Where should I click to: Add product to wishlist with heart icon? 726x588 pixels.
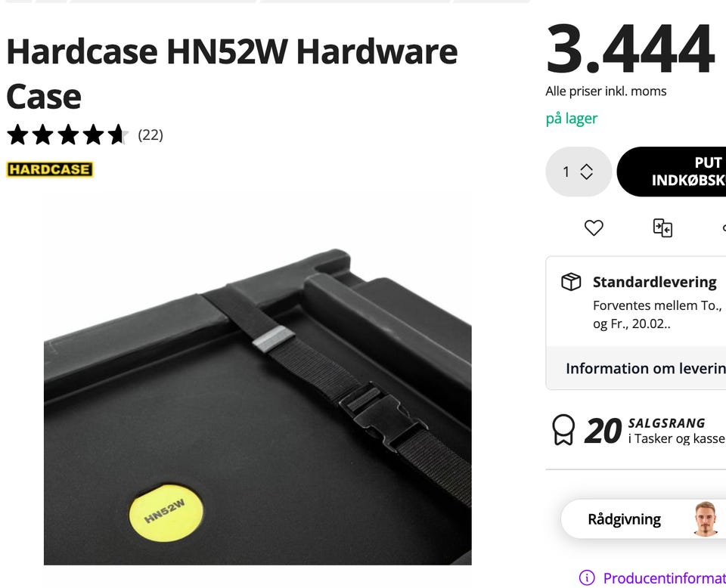tap(594, 227)
